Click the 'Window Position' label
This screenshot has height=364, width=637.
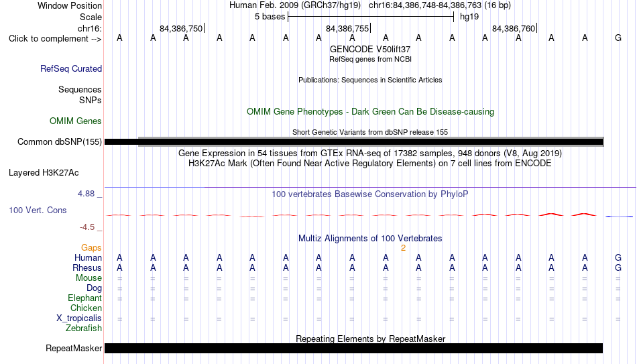70,5
